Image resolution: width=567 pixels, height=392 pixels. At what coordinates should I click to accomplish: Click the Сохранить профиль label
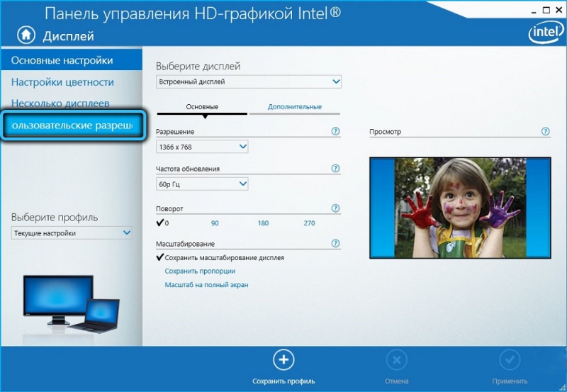(x=283, y=381)
